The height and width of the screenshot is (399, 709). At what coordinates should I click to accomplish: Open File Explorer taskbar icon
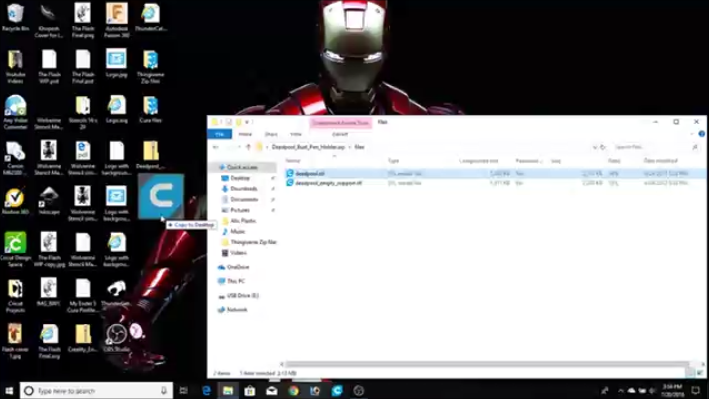(228, 391)
